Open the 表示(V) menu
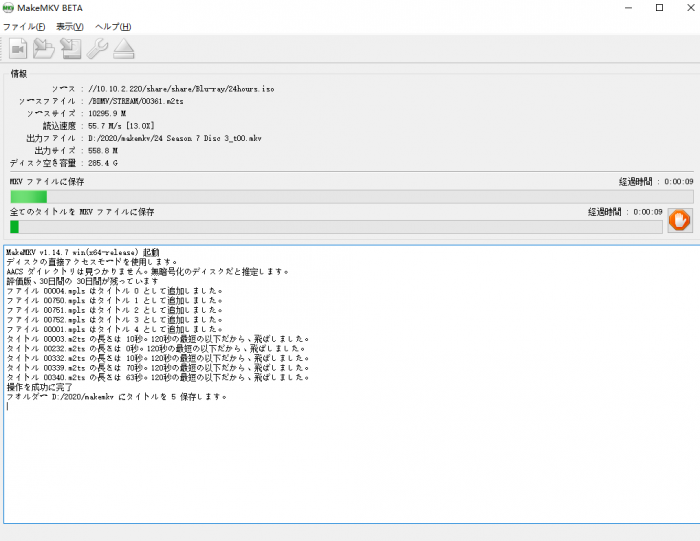Screen dimensions: 700x541 [x=70, y=27]
